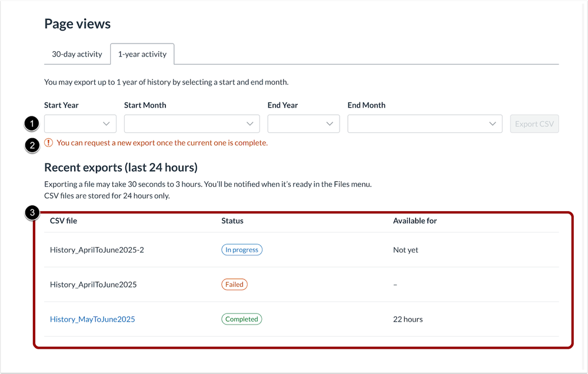Screen dimensions: 588x374
Task: Click the CSV file column header
Action: click(x=64, y=221)
